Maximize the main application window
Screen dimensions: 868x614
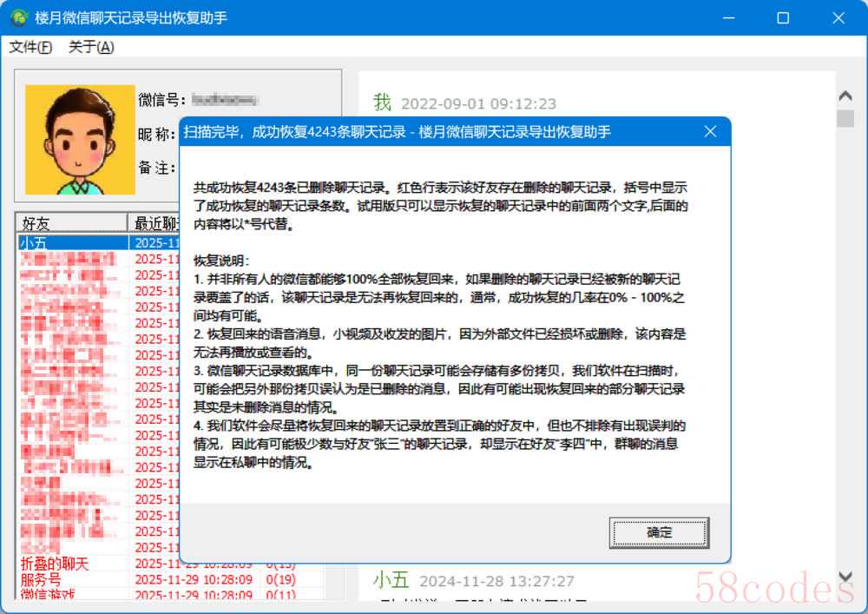pyautogui.click(x=783, y=17)
